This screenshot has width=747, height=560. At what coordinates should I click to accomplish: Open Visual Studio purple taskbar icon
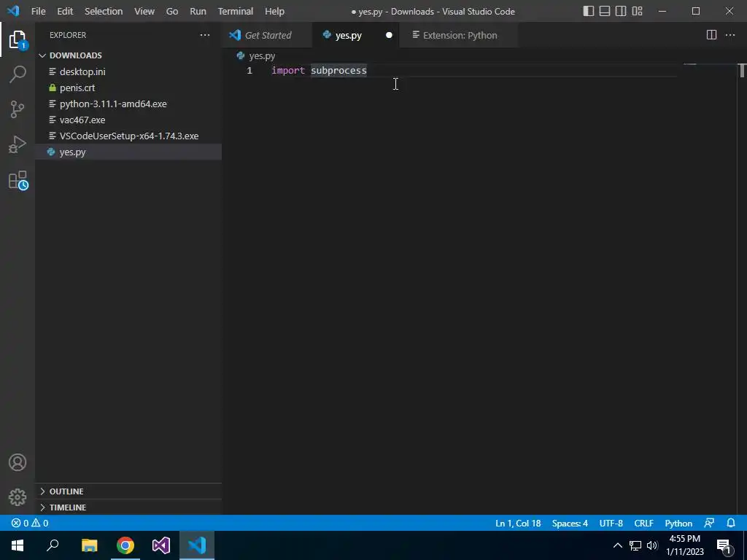[x=161, y=545]
